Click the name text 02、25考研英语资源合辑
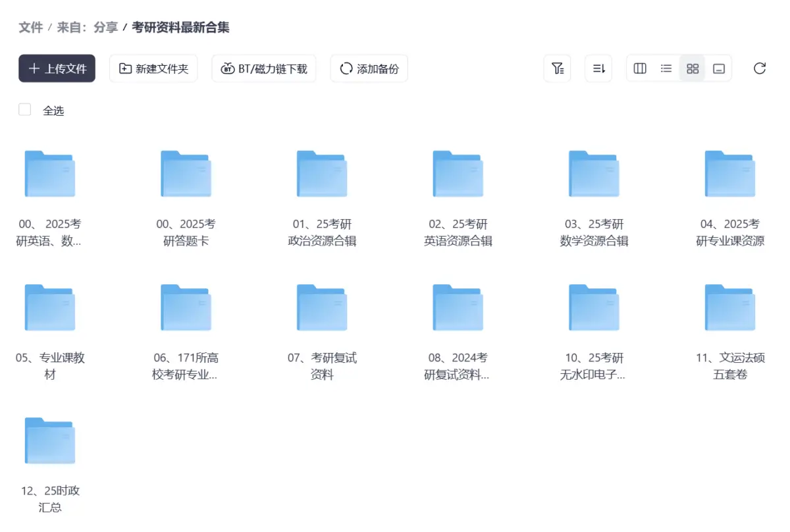 (x=458, y=232)
